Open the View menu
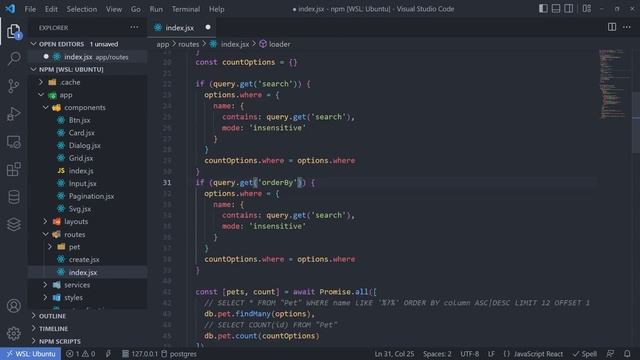Viewport: 640px width, 360px height. [114, 9]
